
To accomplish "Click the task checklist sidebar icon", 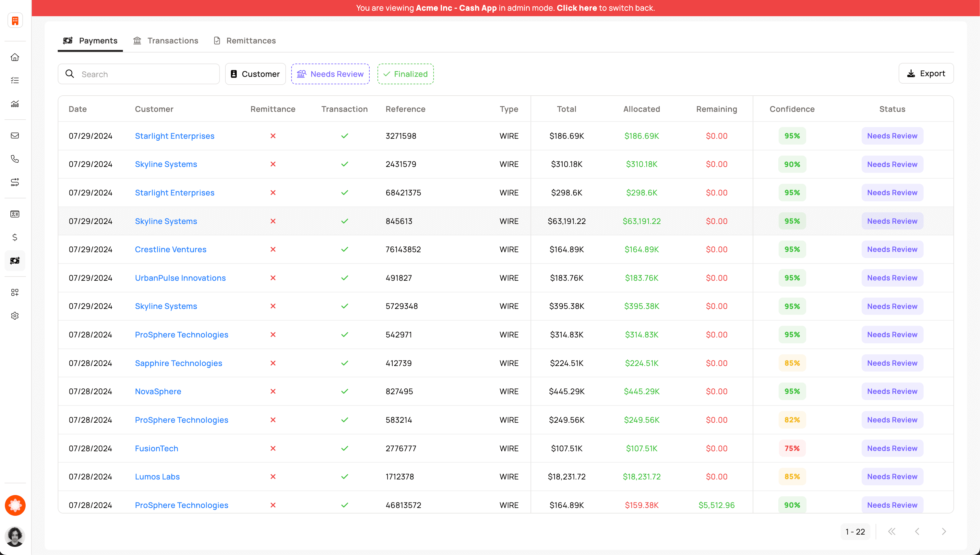I will point(15,80).
